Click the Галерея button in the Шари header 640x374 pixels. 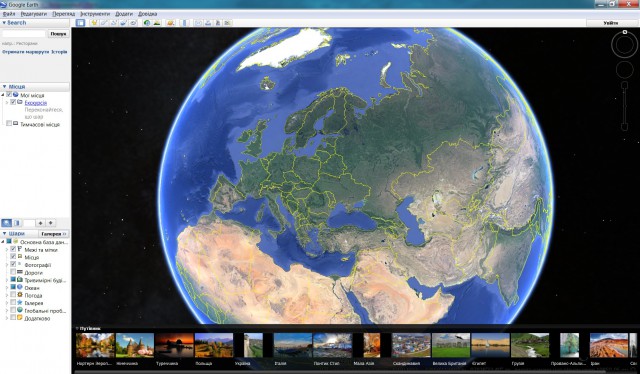coord(53,234)
